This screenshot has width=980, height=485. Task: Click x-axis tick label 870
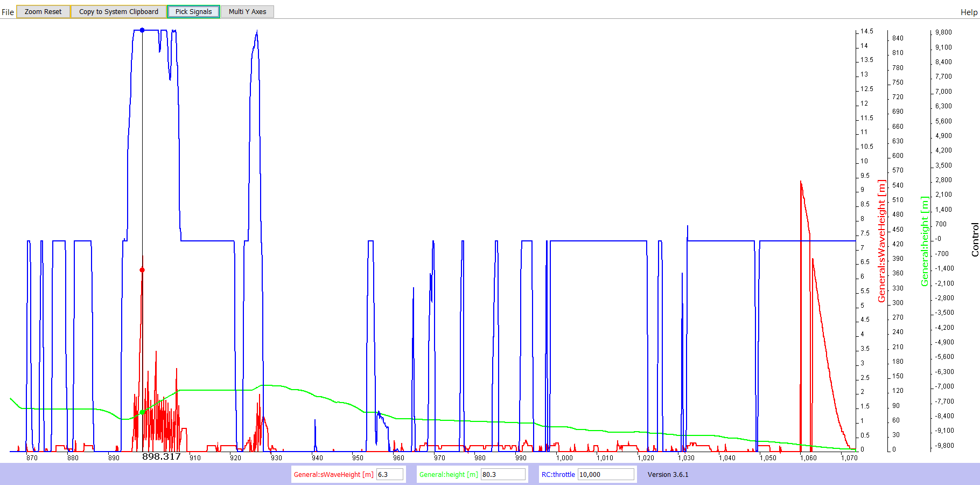32,458
